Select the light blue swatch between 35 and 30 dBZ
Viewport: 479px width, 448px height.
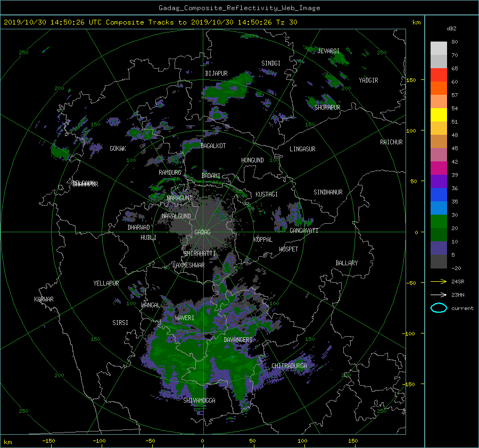coord(439,208)
